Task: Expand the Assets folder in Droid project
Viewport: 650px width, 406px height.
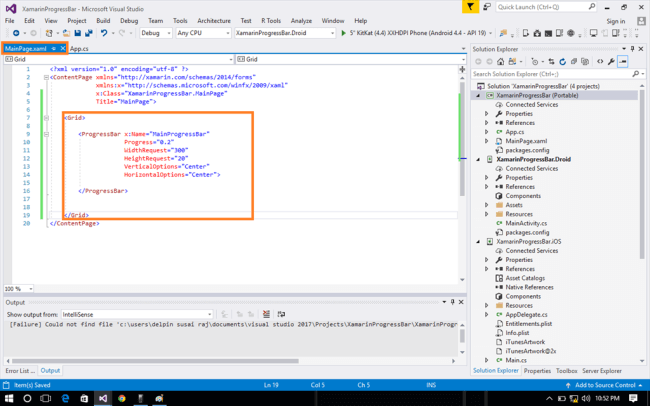Action: [x=487, y=204]
